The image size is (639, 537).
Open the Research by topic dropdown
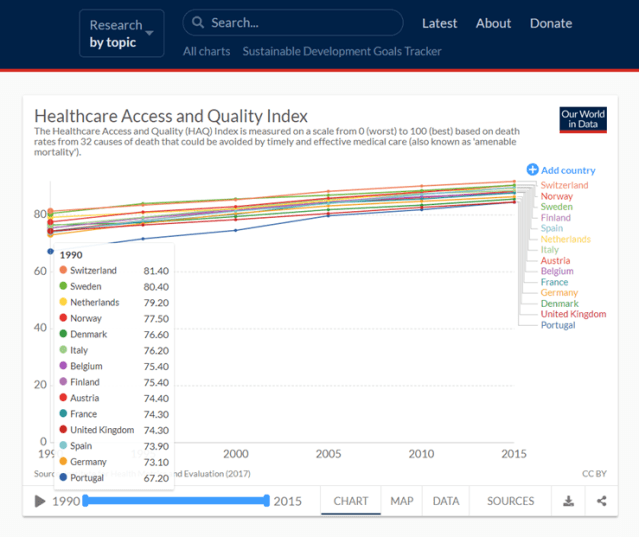122,33
